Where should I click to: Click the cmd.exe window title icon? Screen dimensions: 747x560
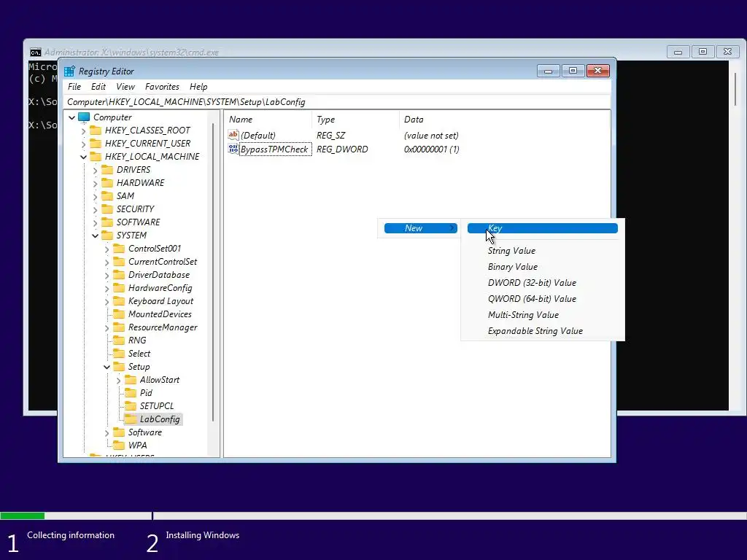36,52
